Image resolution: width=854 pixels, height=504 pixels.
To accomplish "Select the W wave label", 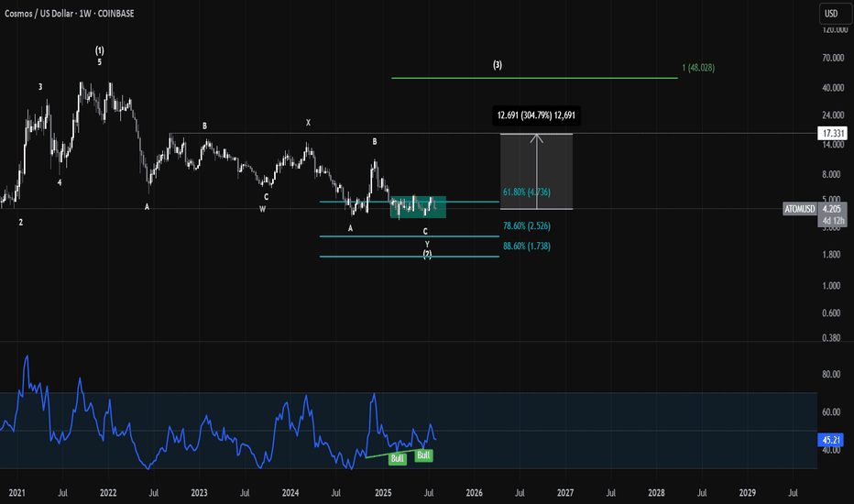I will [x=262, y=208].
